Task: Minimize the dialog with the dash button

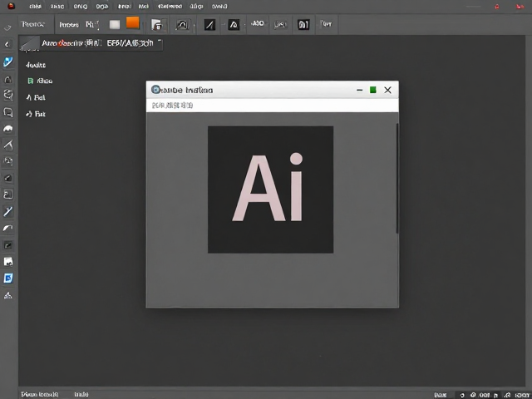Action: point(360,90)
